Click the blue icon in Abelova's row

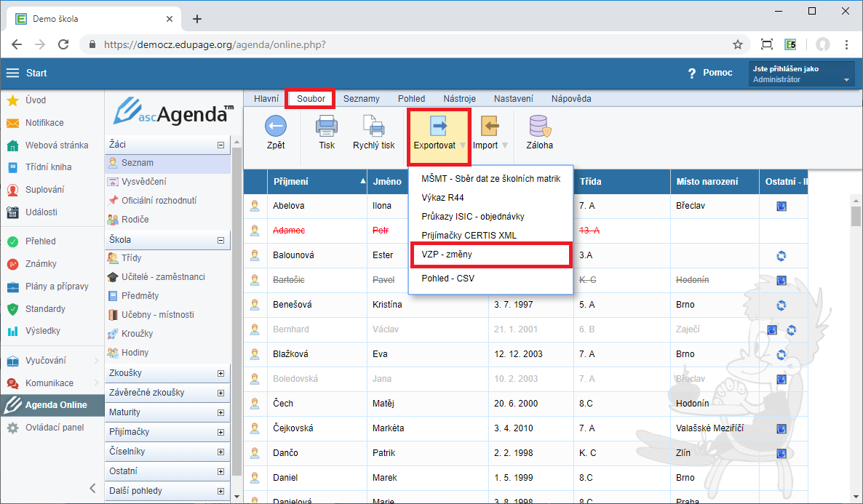pos(782,207)
